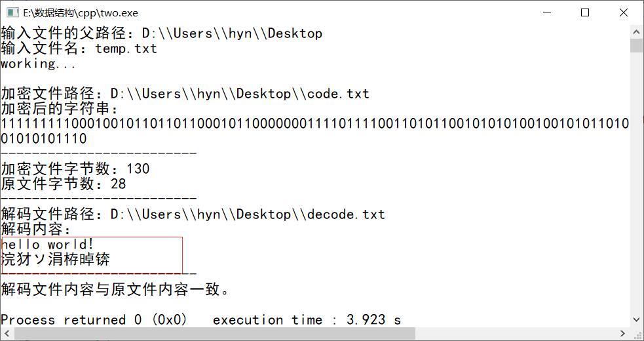Image resolution: width=644 pixels, height=341 pixels.
Task: Click the '加密文件字节数：130' line
Action: [x=75, y=169]
